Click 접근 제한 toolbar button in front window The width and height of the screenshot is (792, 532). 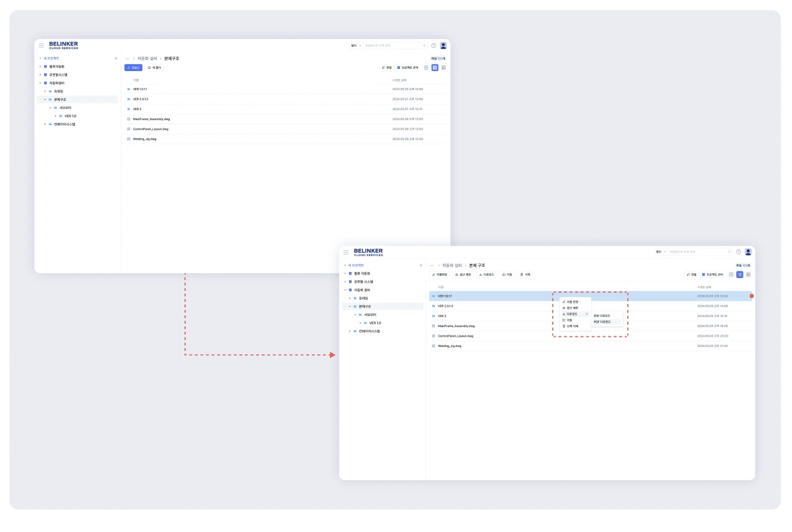[463, 275]
